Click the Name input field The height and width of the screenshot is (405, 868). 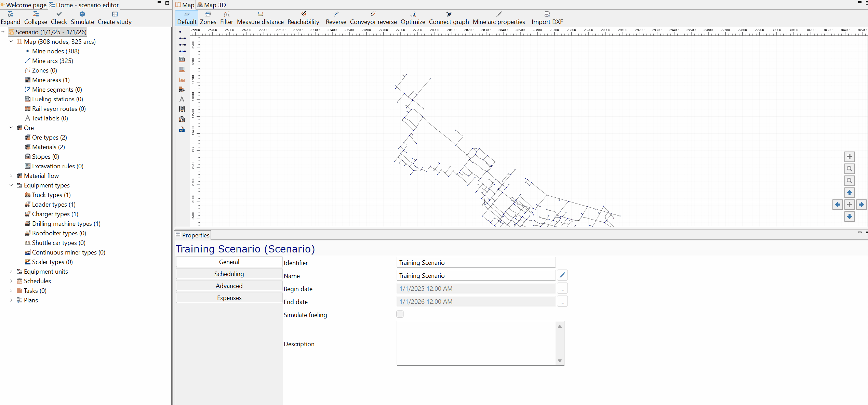pos(476,275)
